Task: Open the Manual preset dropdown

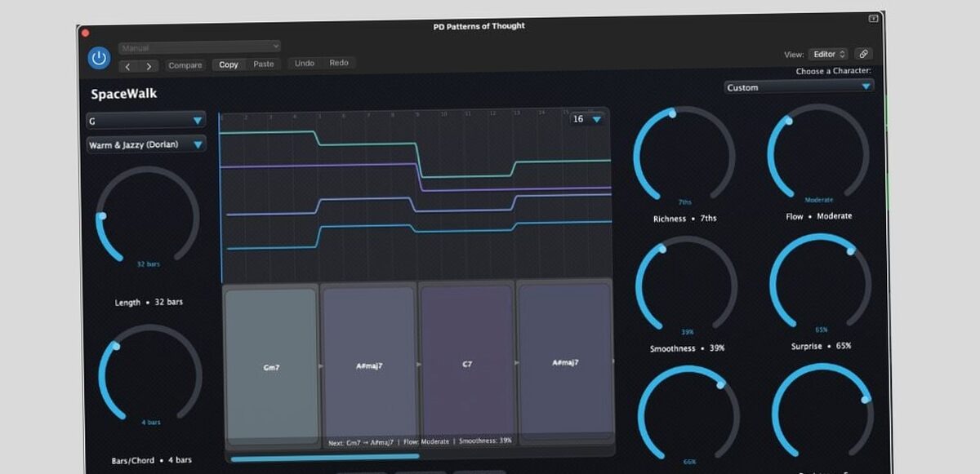Action: click(x=200, y=47)
